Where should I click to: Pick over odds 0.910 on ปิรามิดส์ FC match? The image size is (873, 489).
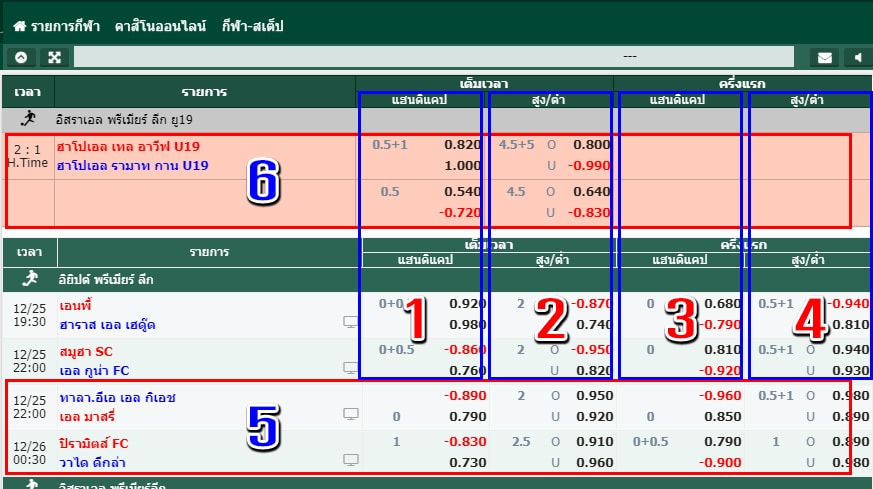pyautogui.click(x=593, y=443)
